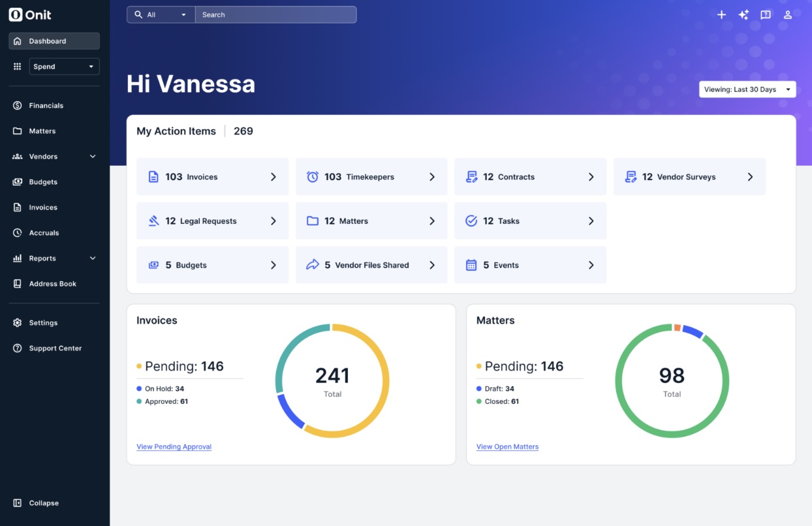This screenshot has width=812, height=526.
Task: Open Accruals from the sidebar
Action: coord(44,233)
